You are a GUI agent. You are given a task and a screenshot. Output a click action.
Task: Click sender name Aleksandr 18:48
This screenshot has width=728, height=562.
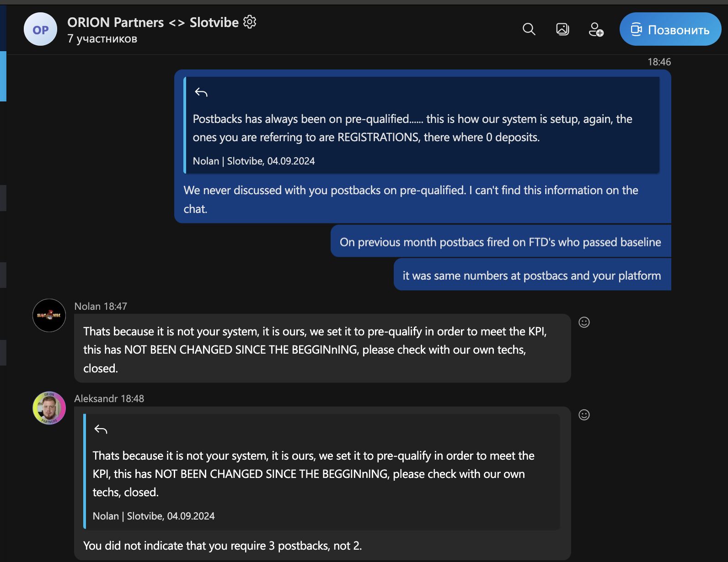click(109, 398)
